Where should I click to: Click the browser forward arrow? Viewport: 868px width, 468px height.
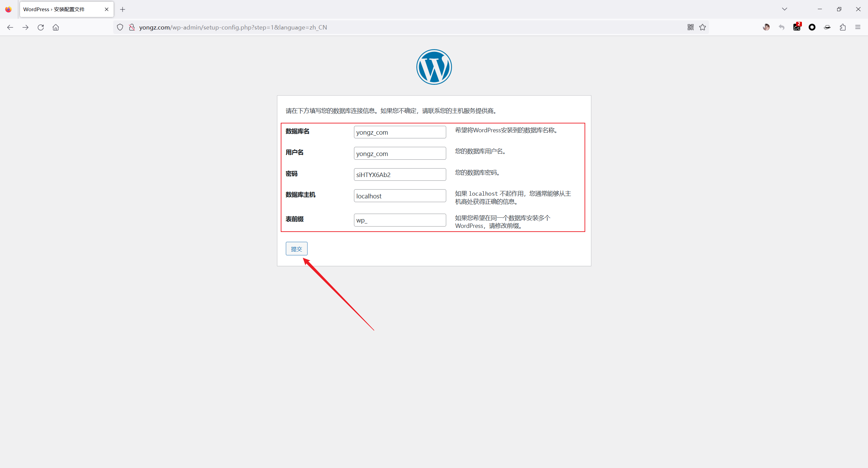click(x=25, y=27)
